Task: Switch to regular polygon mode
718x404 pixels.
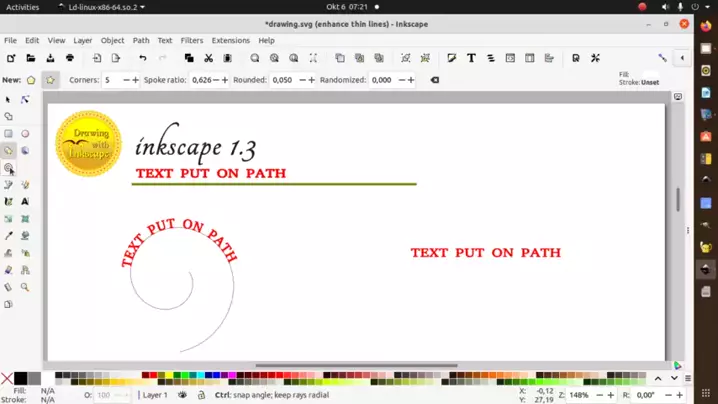Action: (x=31, y=80)
